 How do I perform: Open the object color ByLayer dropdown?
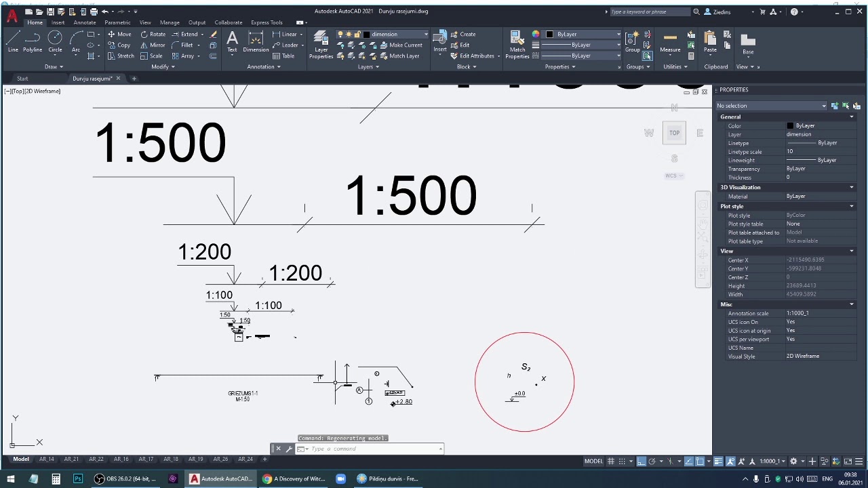coord(583,35)
